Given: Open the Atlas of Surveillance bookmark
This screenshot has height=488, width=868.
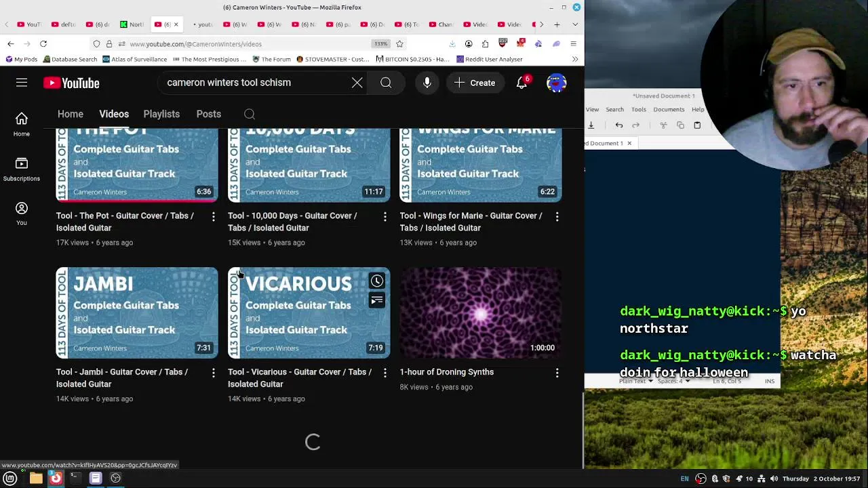Looking at the screenshot, I should 135,59.
